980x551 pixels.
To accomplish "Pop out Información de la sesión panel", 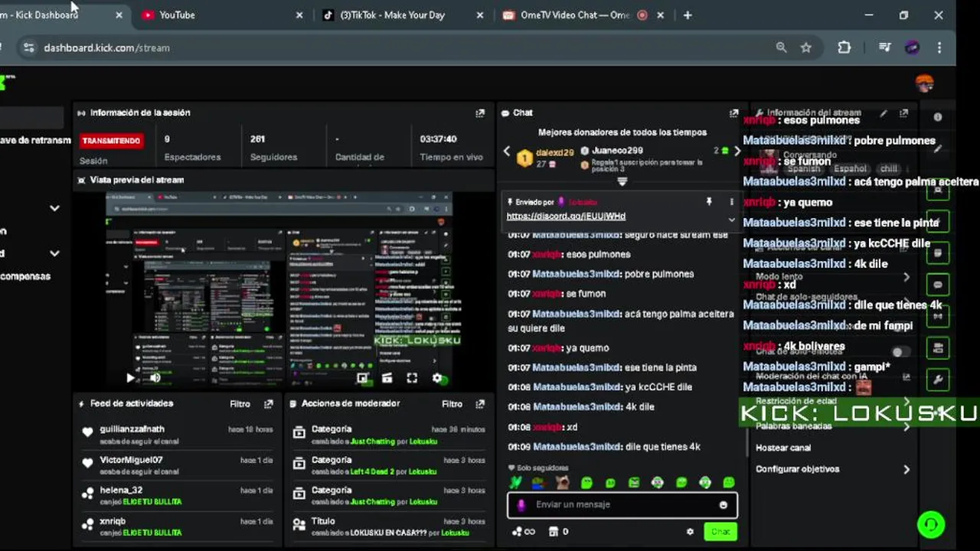I will pos(480,112).
